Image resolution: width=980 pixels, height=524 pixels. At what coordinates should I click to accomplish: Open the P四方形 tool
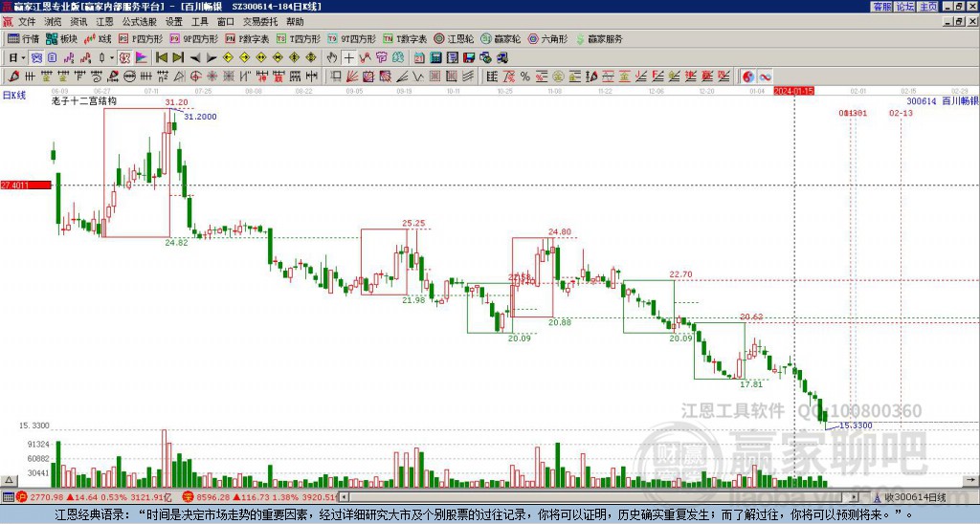coord(141,38)
